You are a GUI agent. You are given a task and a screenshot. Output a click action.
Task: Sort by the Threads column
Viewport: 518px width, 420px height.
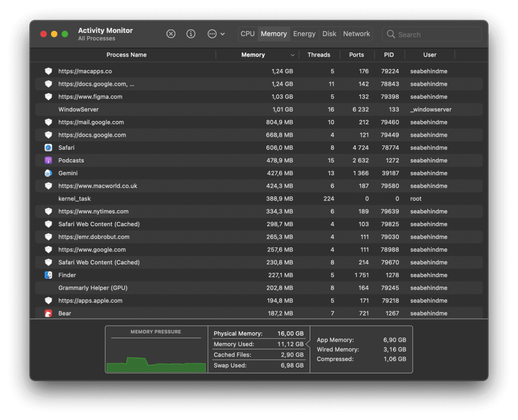point(319,55)
